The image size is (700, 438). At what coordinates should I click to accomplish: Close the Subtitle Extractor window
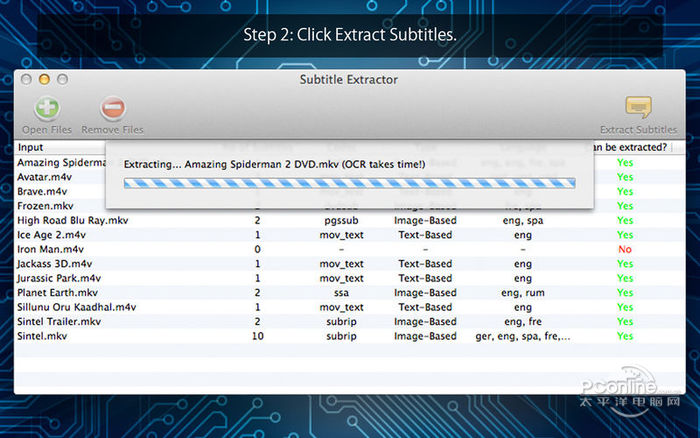[x=27, y=78]
